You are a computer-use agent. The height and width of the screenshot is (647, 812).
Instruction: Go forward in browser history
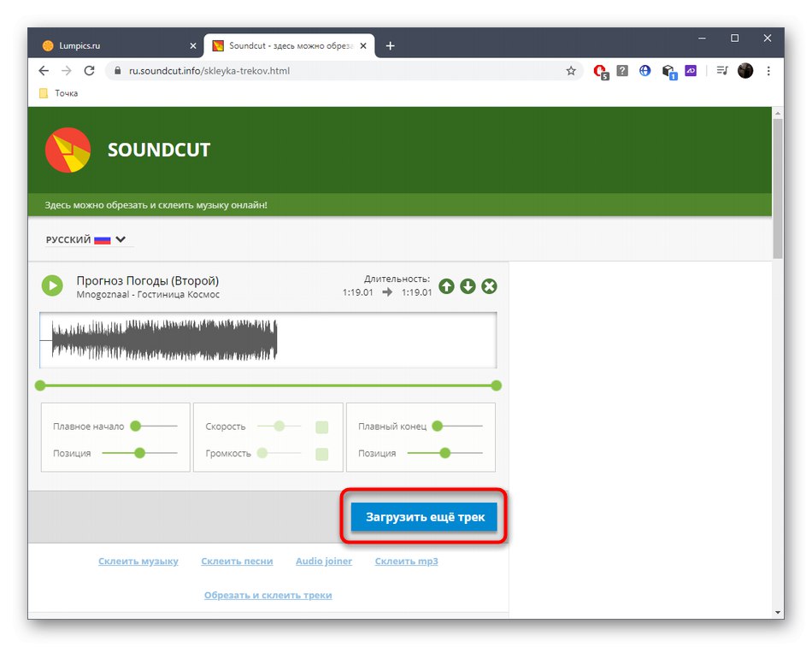(67, 70)
